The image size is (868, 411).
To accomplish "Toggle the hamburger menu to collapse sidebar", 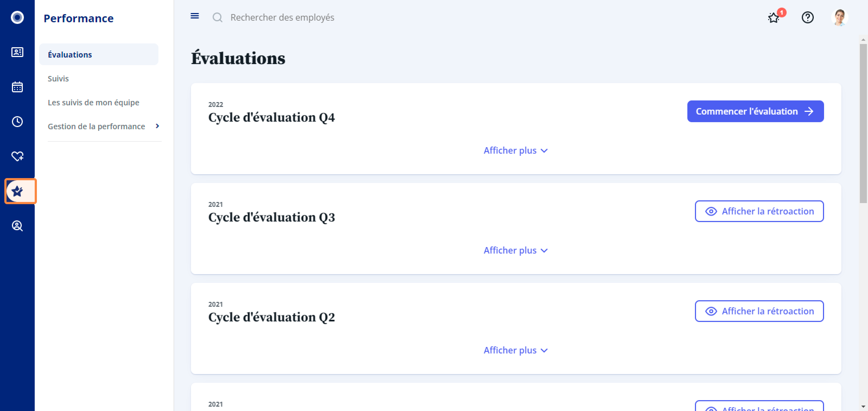I will 195,16.
